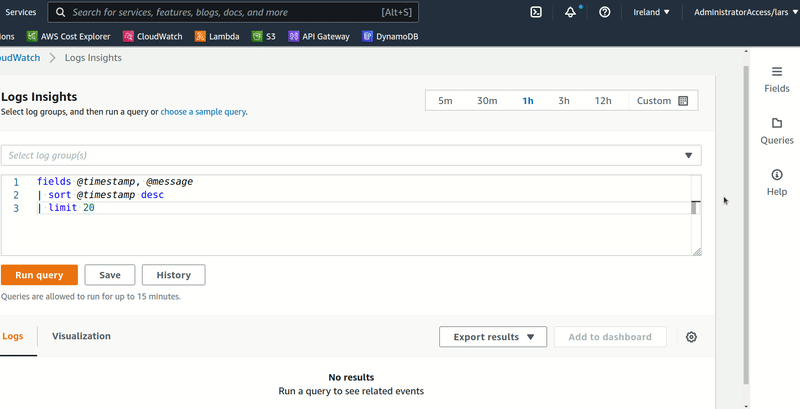Open the AdministratorAccess account menu
This screenshot has width=800, height=409.
[745, 12]
